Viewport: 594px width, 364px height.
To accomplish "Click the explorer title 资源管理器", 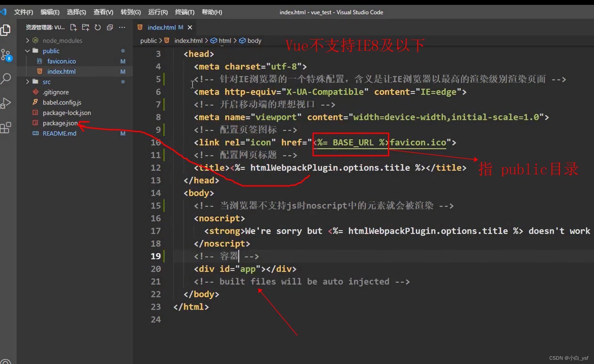I will pyautogui.click(x=45, y=27).
